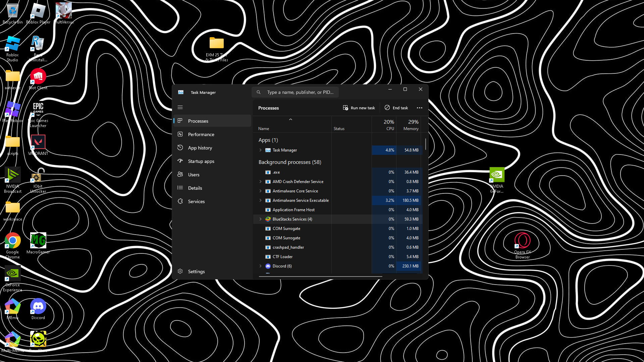Expand the Task Manager app entry

[261, 150]
